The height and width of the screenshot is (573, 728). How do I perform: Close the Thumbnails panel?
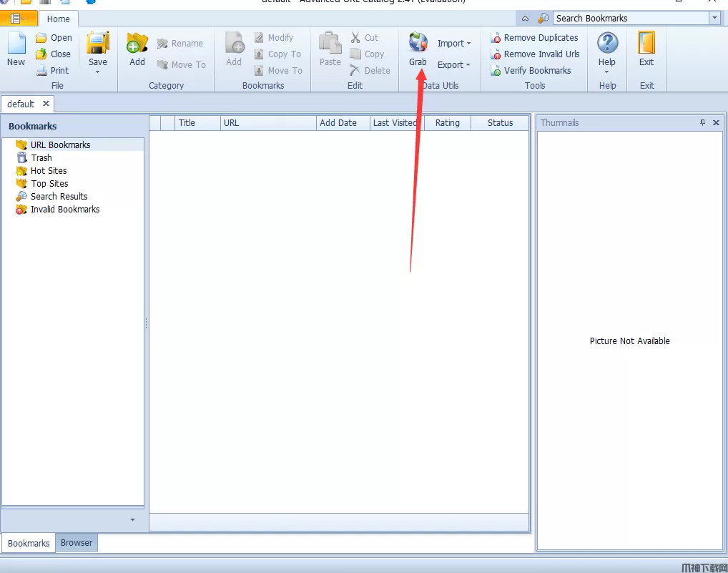[716, 122]
